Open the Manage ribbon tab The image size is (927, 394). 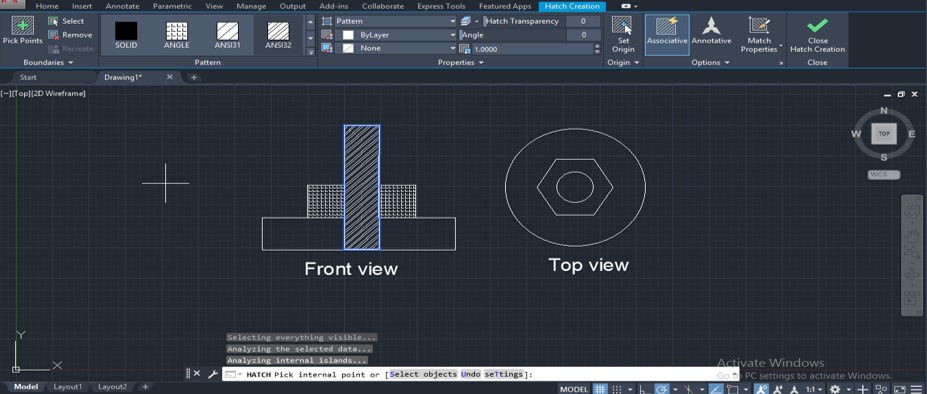[x=251, y=7]
